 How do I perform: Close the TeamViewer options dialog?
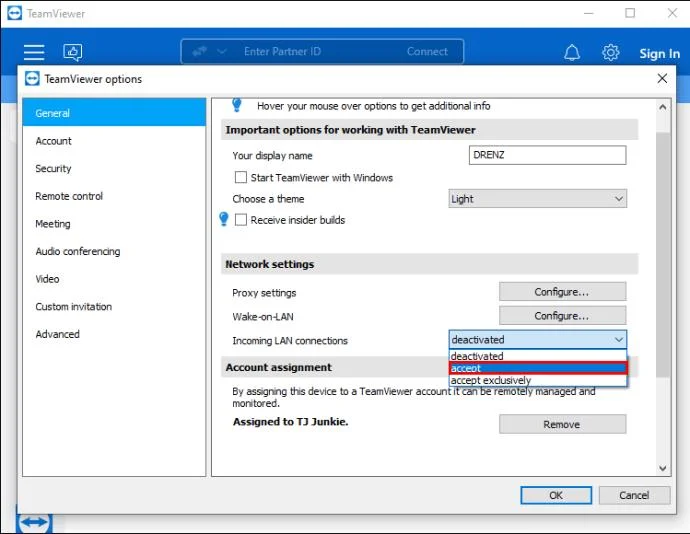pyautogui.click(x=662, y=79)
